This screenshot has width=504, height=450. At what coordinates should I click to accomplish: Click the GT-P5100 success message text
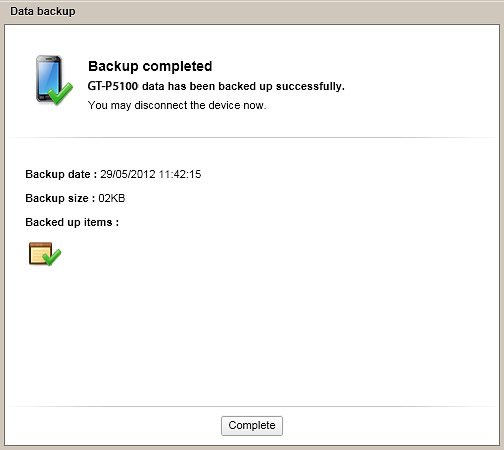[x=216, y=86]
